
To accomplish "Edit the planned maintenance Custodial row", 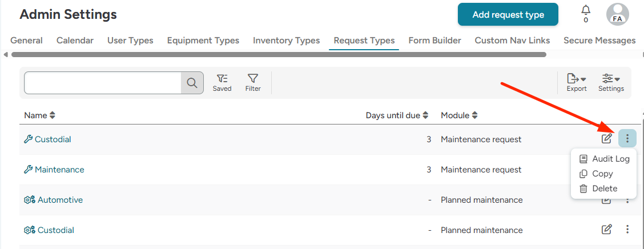I will tap(607, 230).
